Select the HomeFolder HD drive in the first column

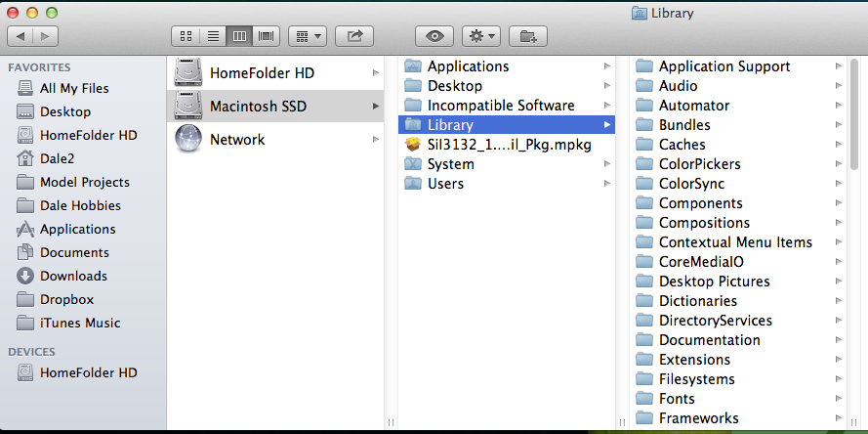pyautogui.click(x=275, y=72)
